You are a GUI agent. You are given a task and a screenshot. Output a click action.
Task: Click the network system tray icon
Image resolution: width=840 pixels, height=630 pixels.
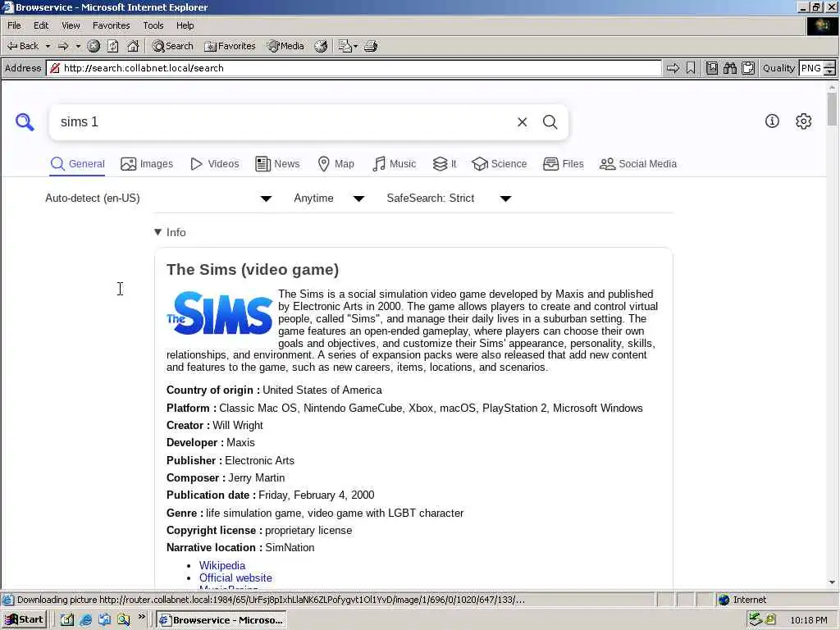pyautogui.click(x=756, y=619)
